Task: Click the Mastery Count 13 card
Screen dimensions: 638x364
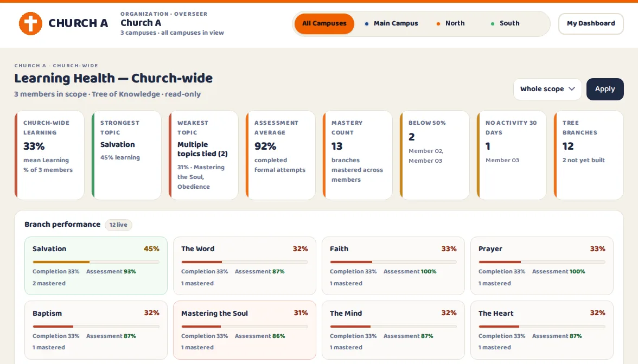Action: click(358, 155)
